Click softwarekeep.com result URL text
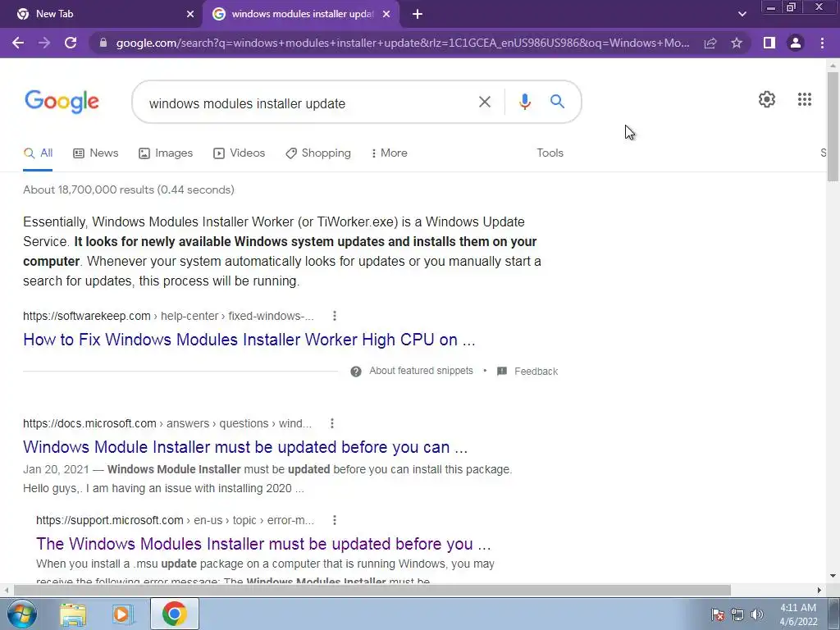This screenshot has width=840, height=630. point(87,316)
